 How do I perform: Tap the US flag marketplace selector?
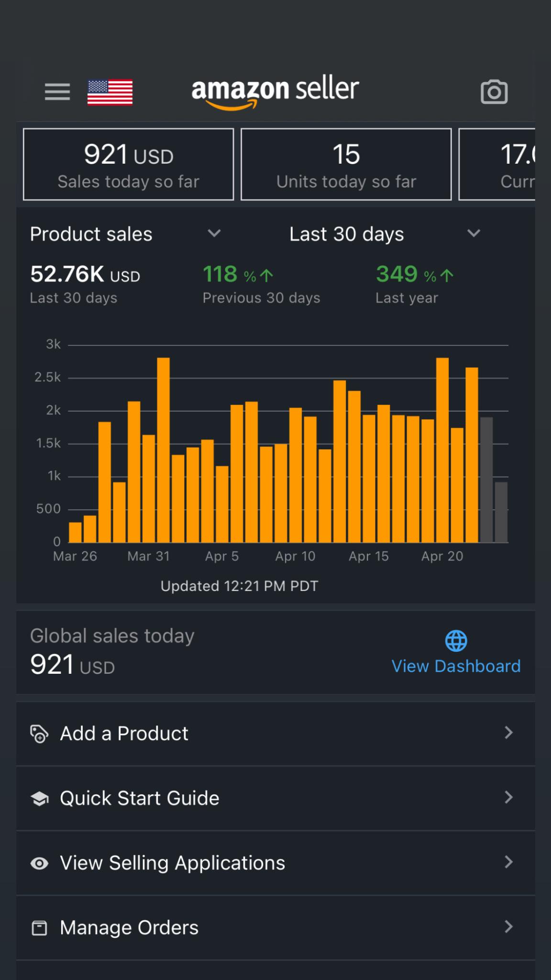click(x=110, y=92)
